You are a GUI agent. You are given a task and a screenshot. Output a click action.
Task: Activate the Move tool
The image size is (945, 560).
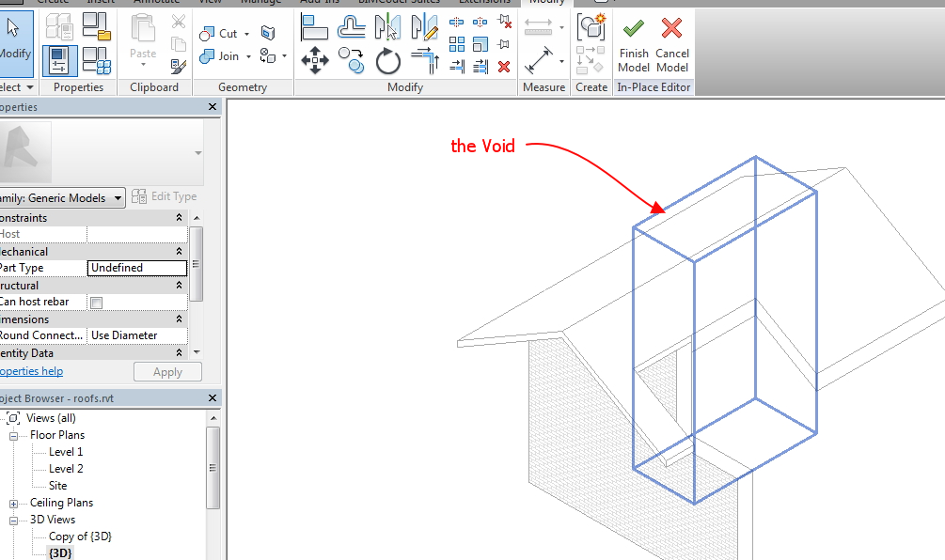pyautogui.click(x=315, y=60)
